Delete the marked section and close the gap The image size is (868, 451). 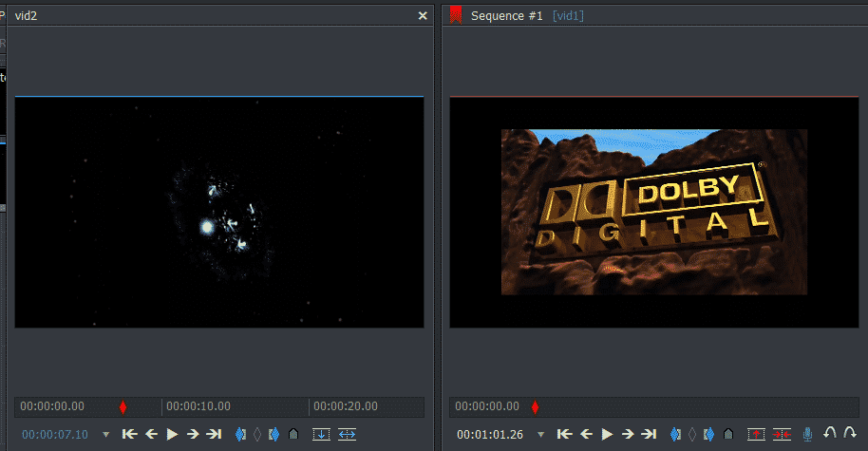pyautogui.click(x=782, y=435)
